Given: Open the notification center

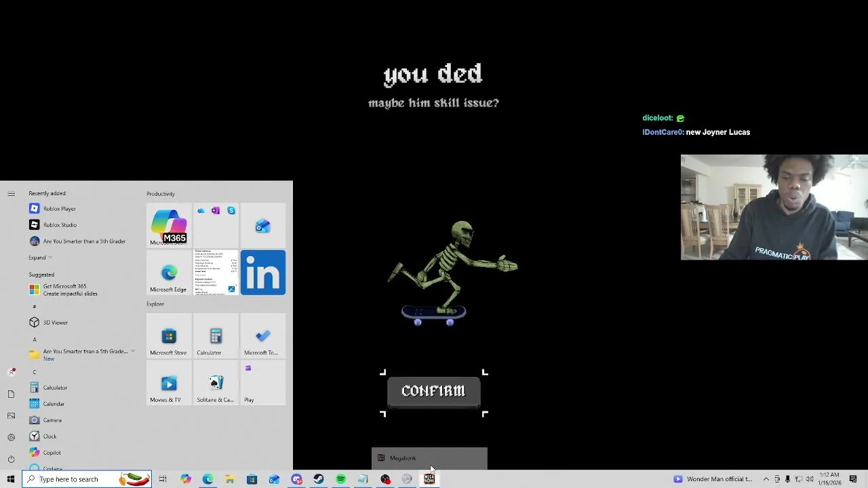Looking at the screenshot, I should coord(853,479).
